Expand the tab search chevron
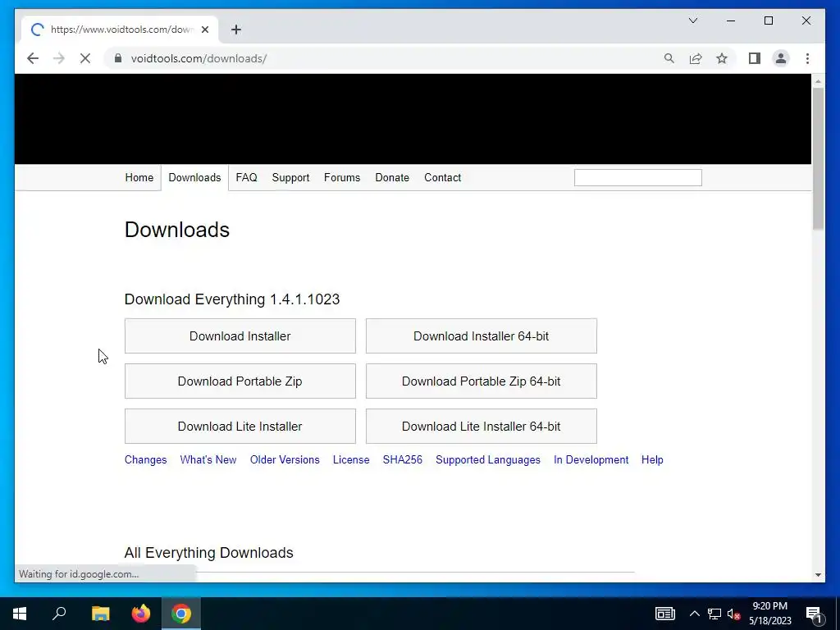Image resolution: width=840 pixels, height=630 pixels. pyautogui.click(x=692, y=21)
